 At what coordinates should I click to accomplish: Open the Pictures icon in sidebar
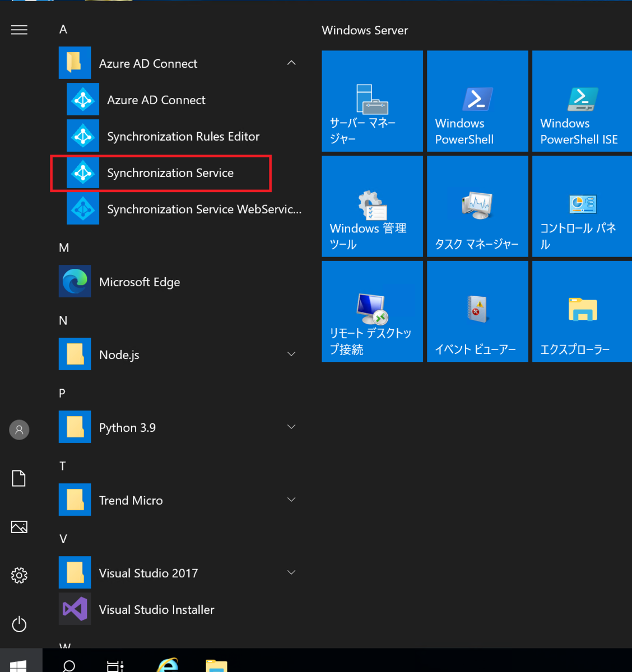pyautogui.click(x=19, y=527)
